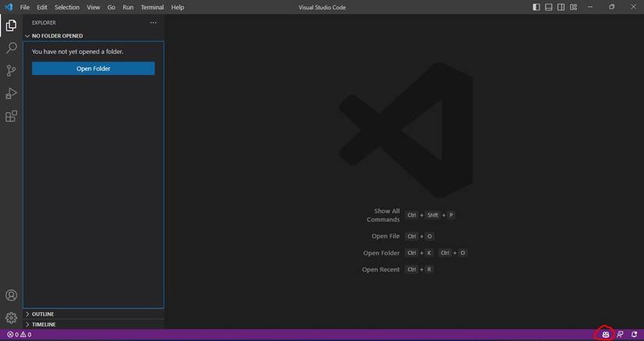
Task: Open the Source Control view
Action: (x=11, y=71)
